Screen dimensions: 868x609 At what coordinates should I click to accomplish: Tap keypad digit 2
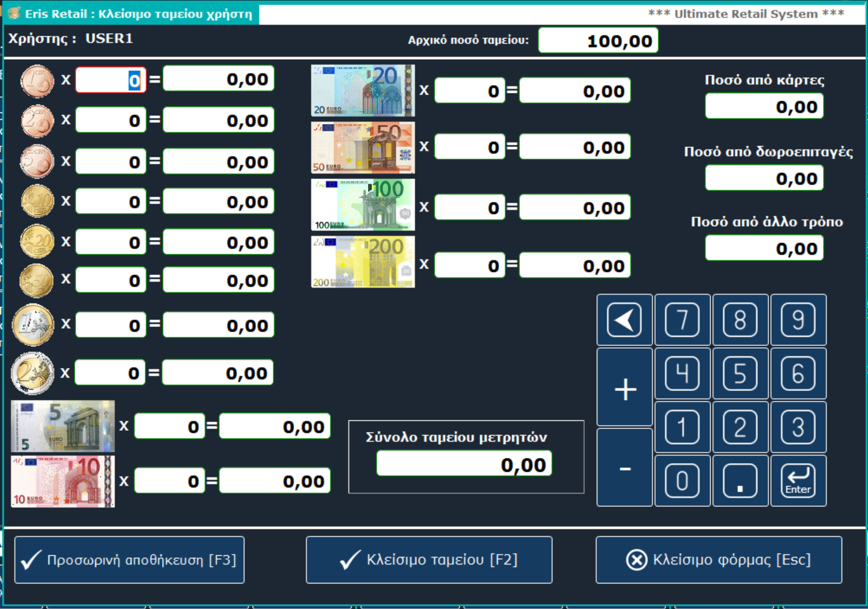(741, 427)
